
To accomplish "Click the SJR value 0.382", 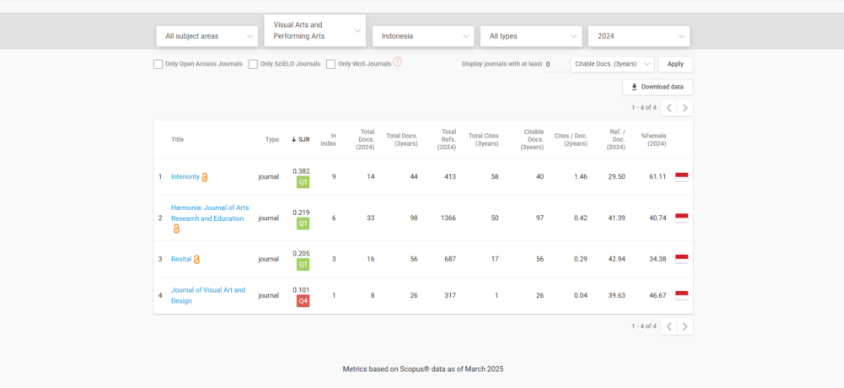I will coord(301,171).
